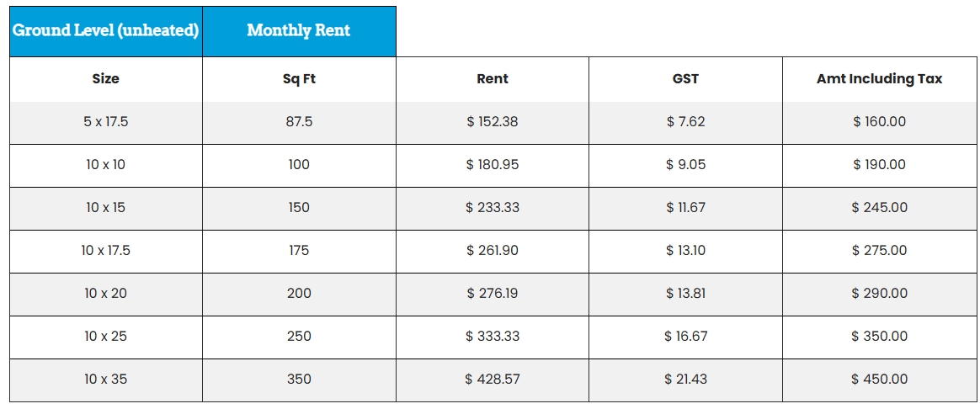This screenshot has height=409, width=980.
Task: Click the $ 152.38 rent value
Action: [x=492, y=122]
